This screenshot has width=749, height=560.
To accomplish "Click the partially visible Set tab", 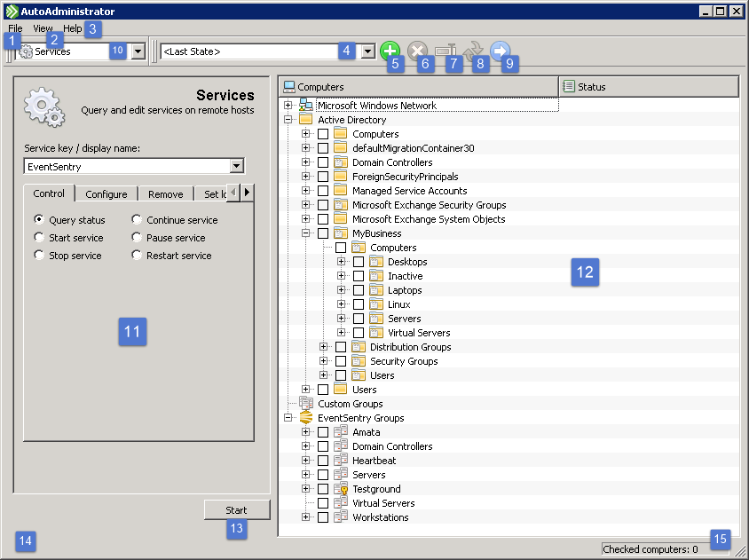I will coord(210,194).
